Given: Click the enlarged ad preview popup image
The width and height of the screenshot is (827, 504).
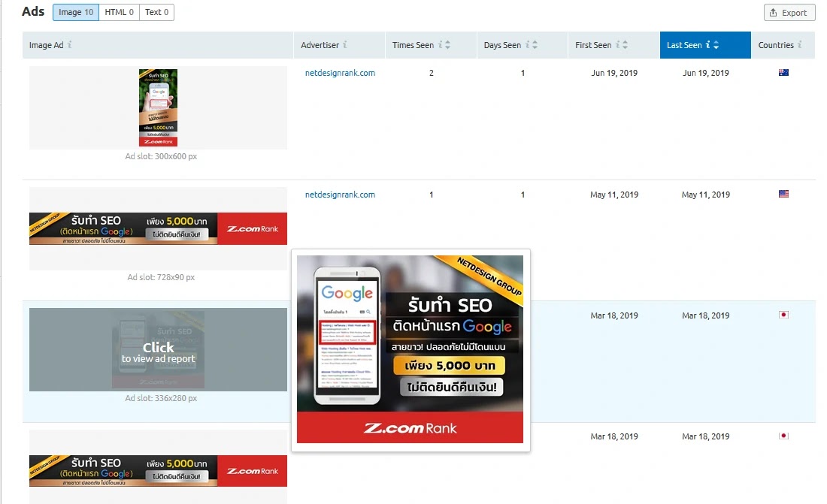Looking at the screenshot, I should pos(410,349).
